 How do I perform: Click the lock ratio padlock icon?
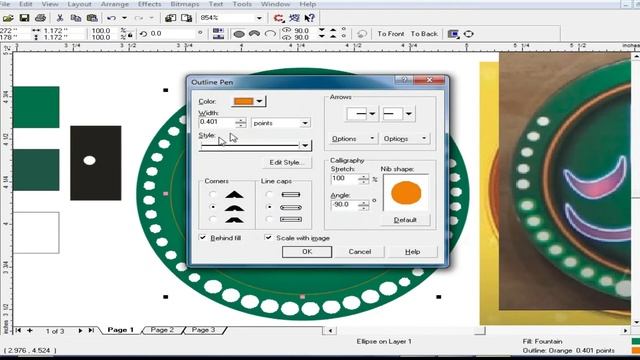[131, 36]
